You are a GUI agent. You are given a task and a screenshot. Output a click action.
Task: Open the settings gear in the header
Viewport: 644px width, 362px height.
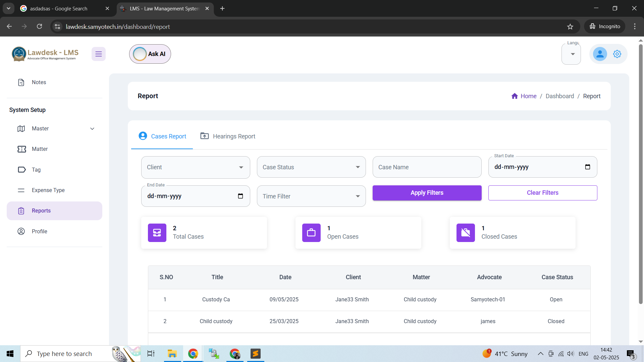pos(617,54)
